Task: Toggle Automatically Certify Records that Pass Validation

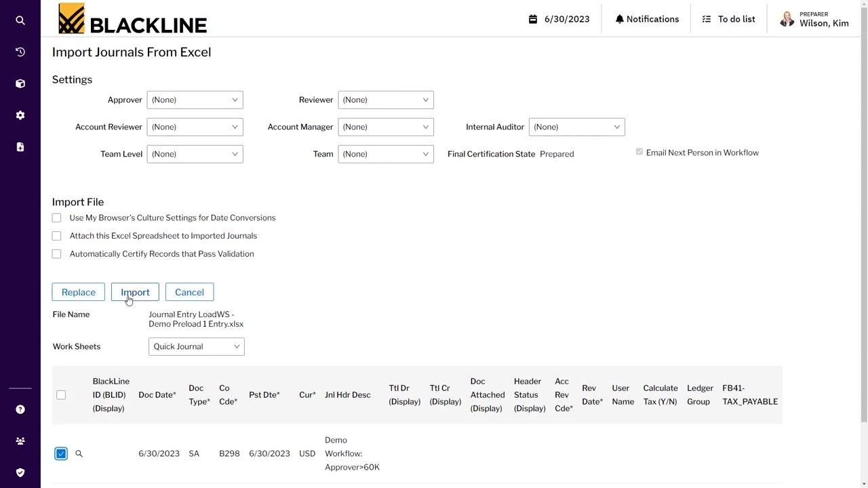Action: pyautogui.click(x=56, y=254)
